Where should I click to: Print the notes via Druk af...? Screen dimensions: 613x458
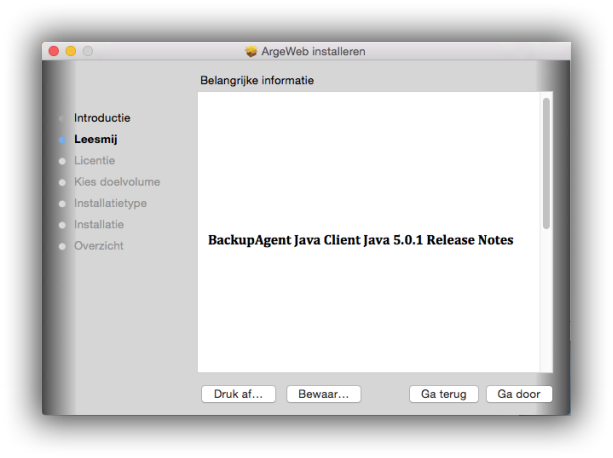(x=238, y=394)
